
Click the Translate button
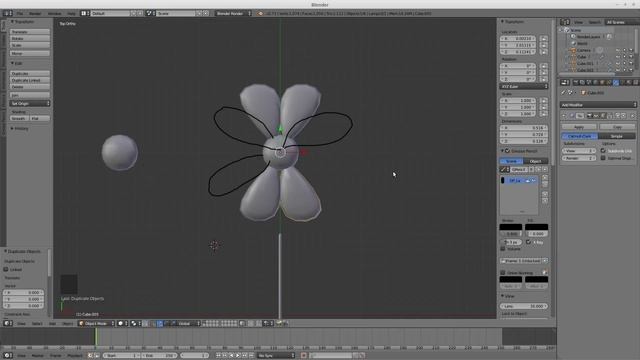click(30, 32)
